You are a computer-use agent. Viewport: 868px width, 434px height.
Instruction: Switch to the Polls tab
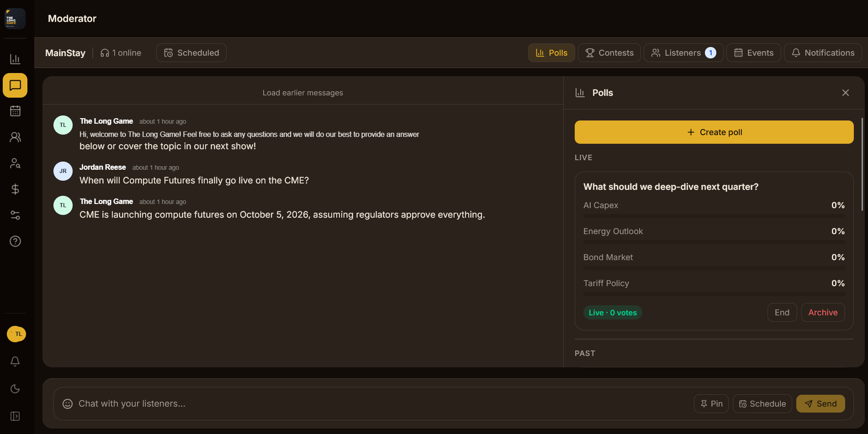coord(551,53)
